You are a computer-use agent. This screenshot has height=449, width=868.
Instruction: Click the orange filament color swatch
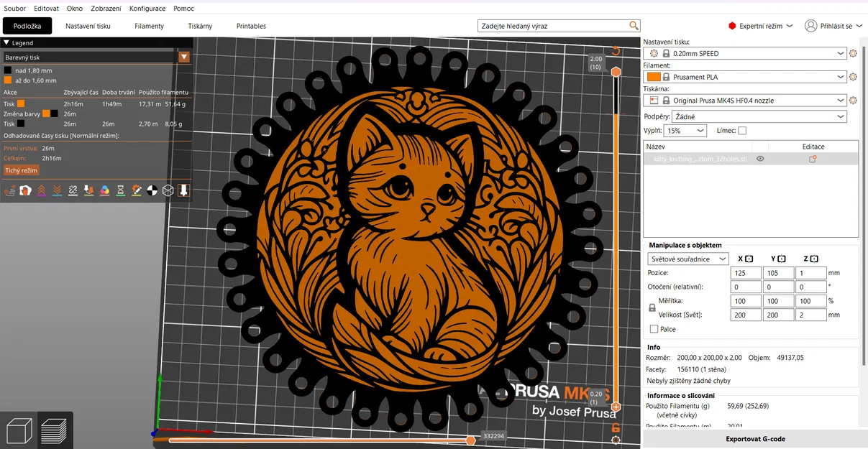[x=654, y=77]
